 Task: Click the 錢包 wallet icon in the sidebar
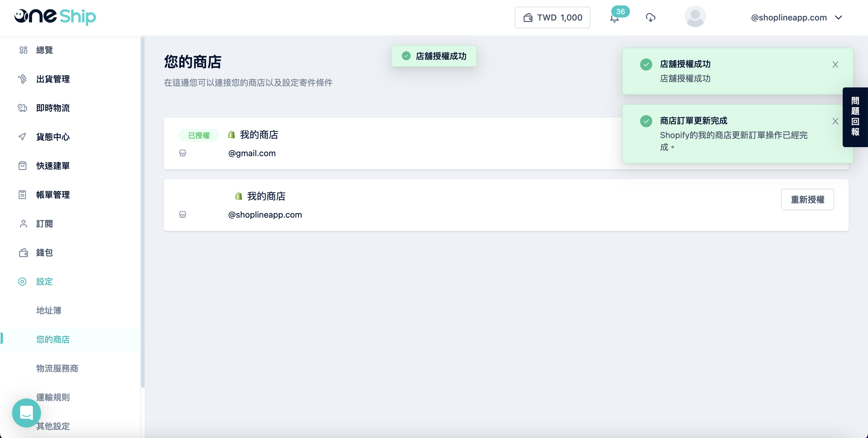[23, 252]
